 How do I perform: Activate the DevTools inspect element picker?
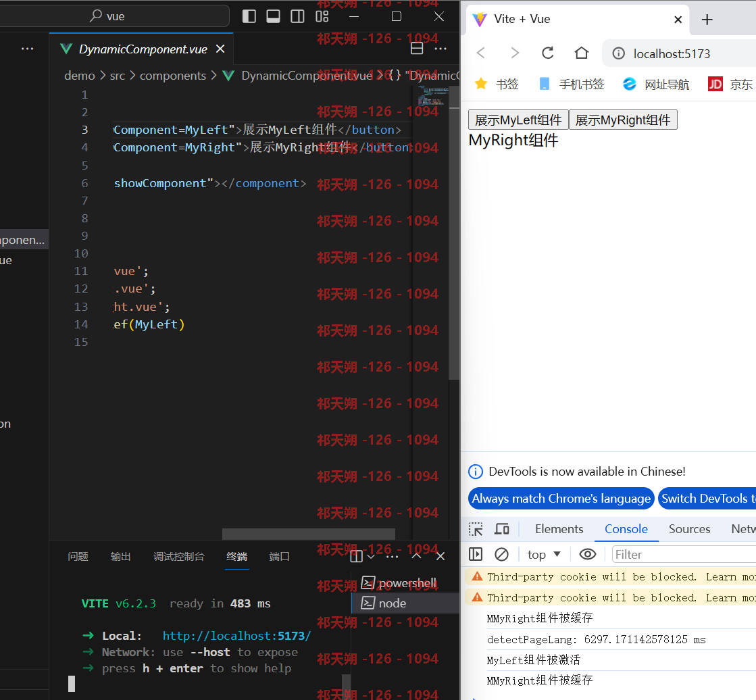(x=476, y=529)
